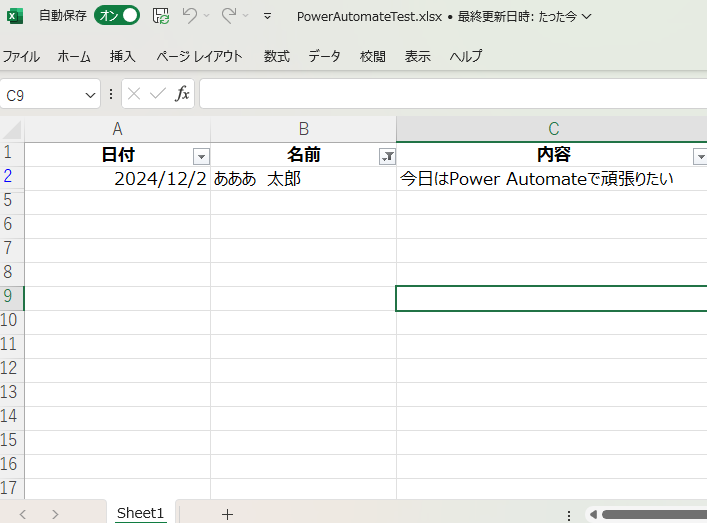
Task: Open the 日付 filter dropdown
Action: point(201,156)
